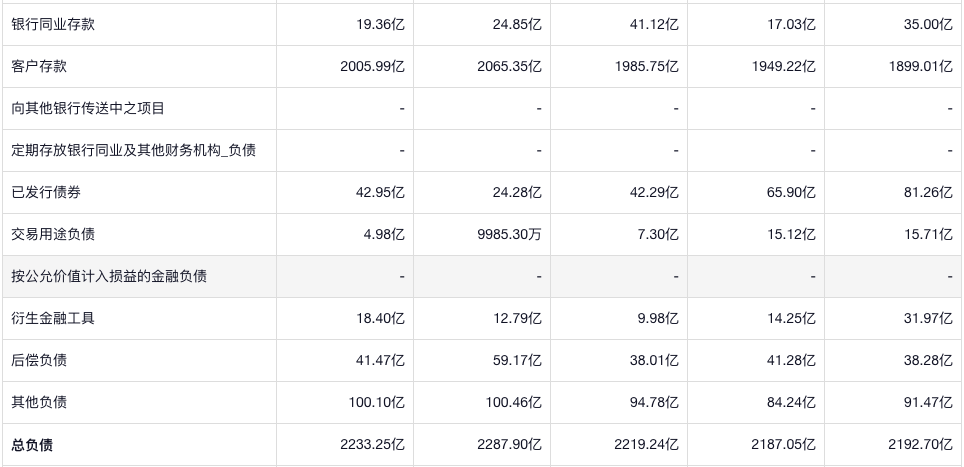This screenshot has height=467, width=964.
Task: Select the 9985.30万 trading liabilities cell
Action: pos(509,234)
